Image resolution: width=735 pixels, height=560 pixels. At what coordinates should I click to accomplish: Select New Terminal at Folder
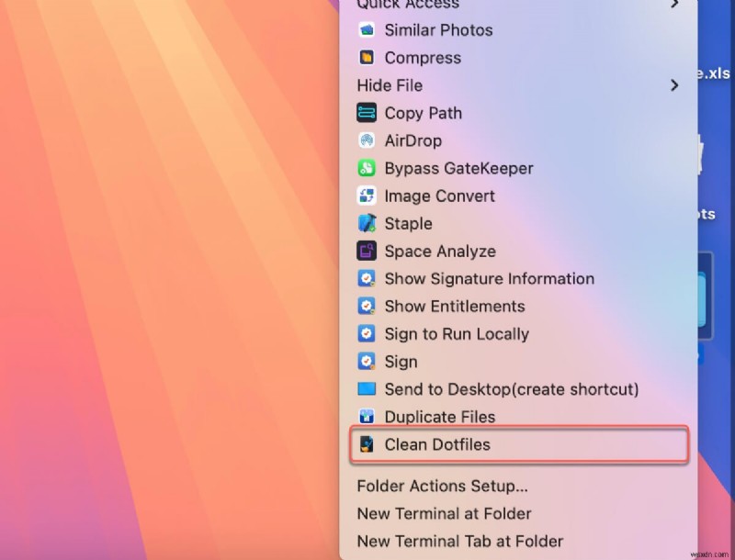point(518,514)
